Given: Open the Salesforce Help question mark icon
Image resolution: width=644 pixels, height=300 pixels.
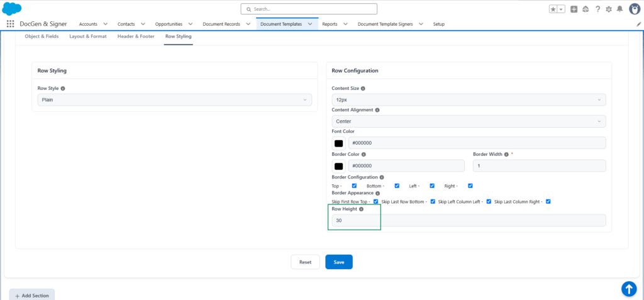Looking at the screenshot, I should pos(598,9).
